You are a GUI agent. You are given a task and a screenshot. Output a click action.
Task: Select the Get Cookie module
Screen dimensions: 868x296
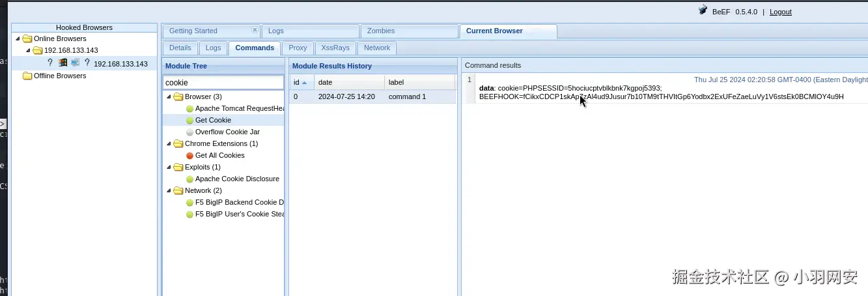click(x=213, y=120)
